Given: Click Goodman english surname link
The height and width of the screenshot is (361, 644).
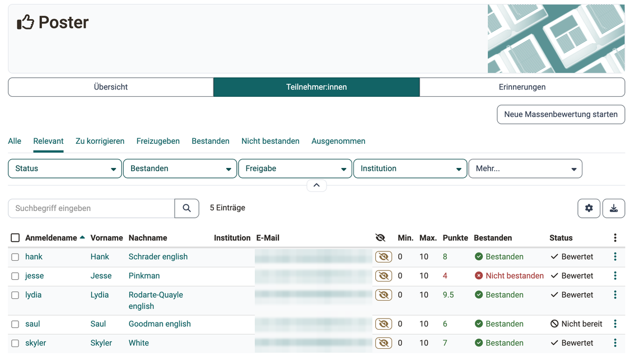Looking at the screenshot, I should (x=160, y=324).
